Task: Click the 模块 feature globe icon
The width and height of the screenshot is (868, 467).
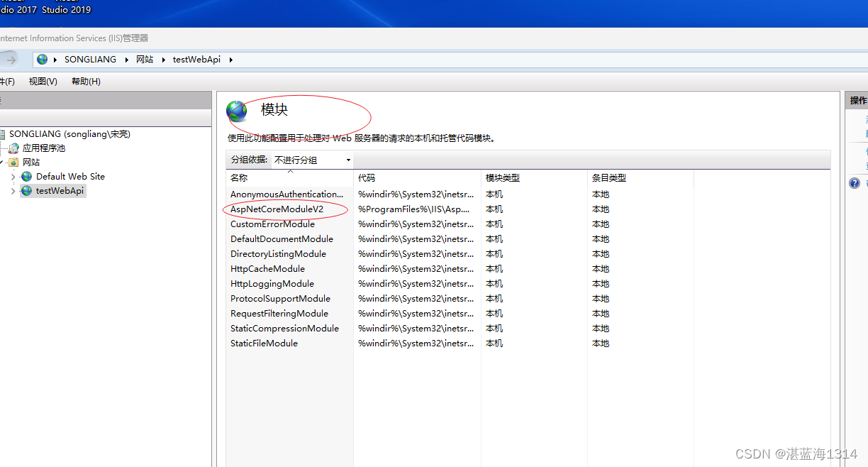Action: tap(236, 111)
